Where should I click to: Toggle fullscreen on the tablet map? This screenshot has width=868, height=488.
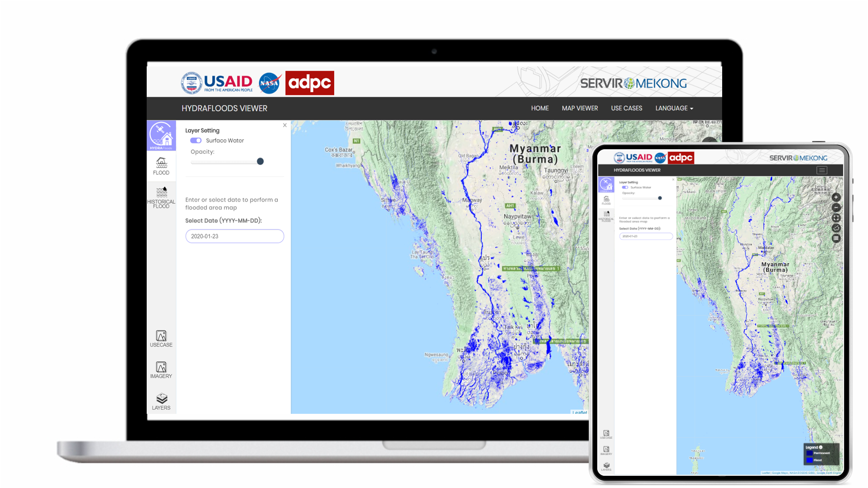point(836,218)
